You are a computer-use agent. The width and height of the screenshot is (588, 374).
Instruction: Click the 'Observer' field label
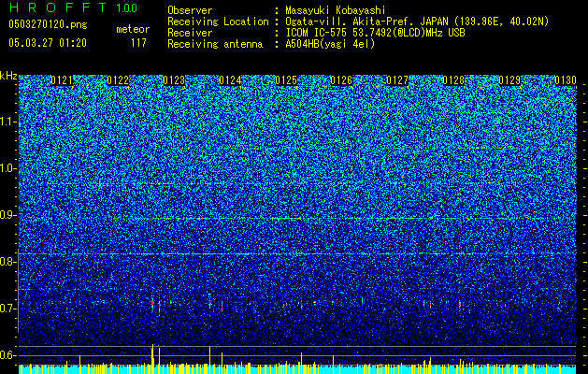(190, 11)
